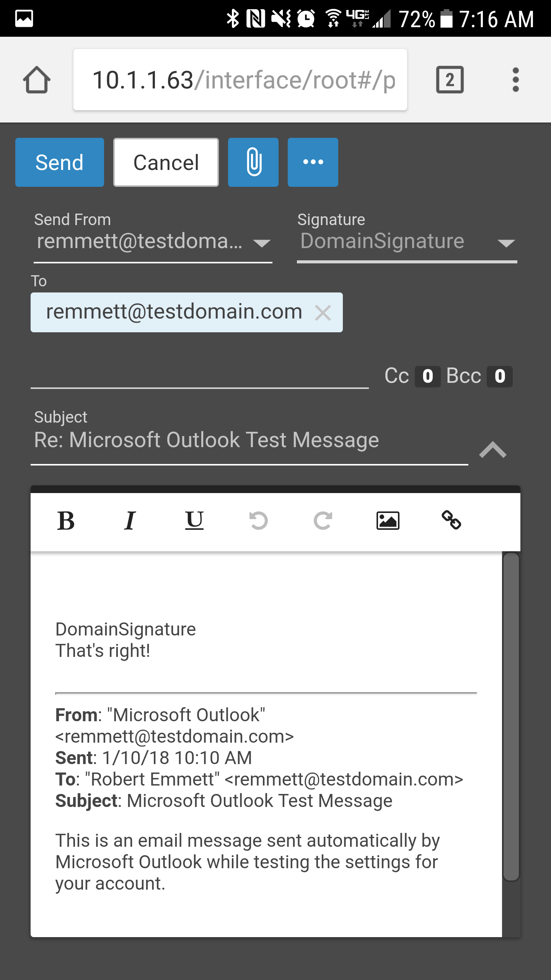Toggle bold formatting in editor
551x980 pixels.
(x=66, y=521)
